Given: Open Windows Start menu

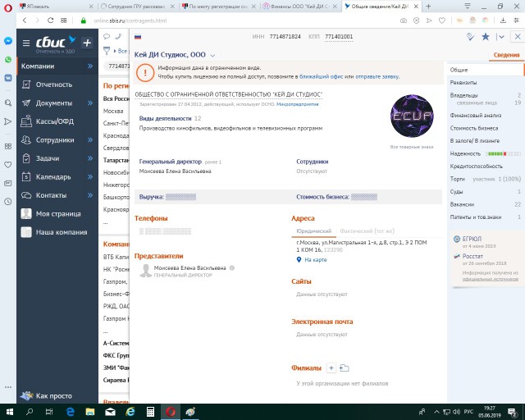Looking at the screenshot, I should tap(9, 412).
